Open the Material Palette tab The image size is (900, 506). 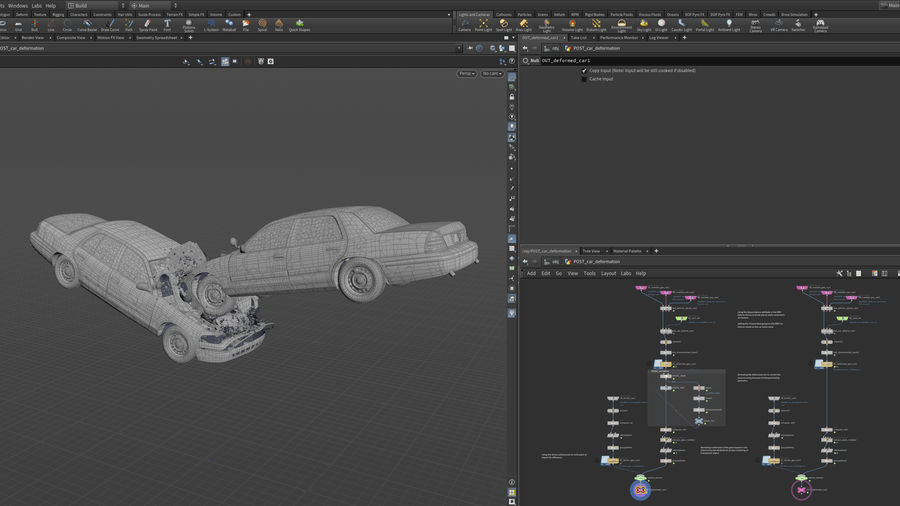[627, 251]
